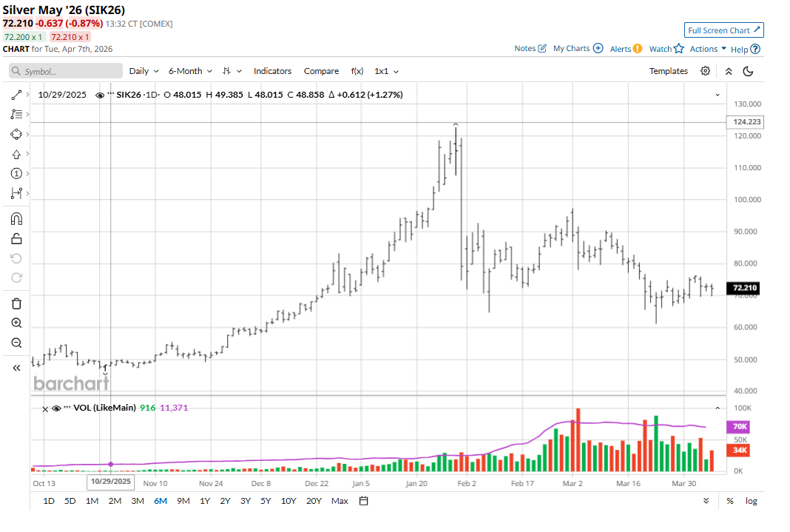Select the 6M time range
The height and width of the screenshot is (532, 790).
click(x=161, y=501)
